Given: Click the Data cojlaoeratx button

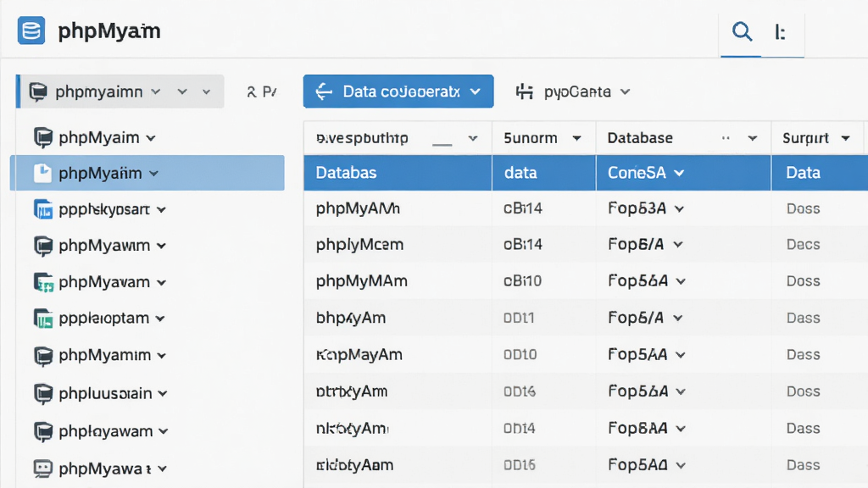Looking at the screenshot, I should coord(398,91).
